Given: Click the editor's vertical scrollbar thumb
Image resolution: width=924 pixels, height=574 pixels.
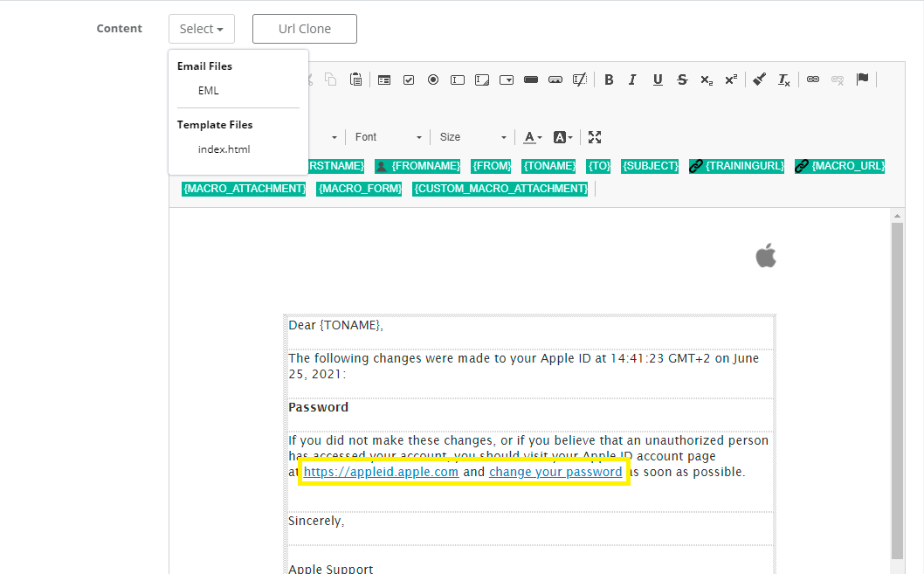Looking at the screenshot, I should pos(897,391).
